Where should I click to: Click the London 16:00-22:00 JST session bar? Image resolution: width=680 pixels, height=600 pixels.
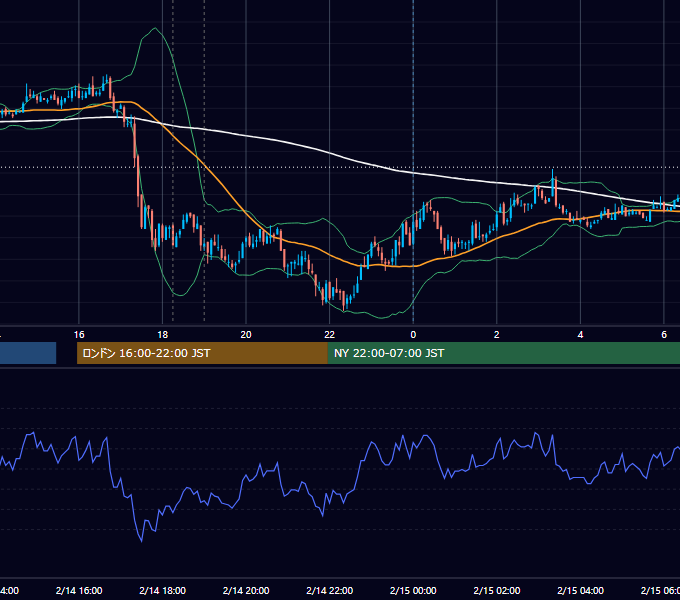(202, 353)
